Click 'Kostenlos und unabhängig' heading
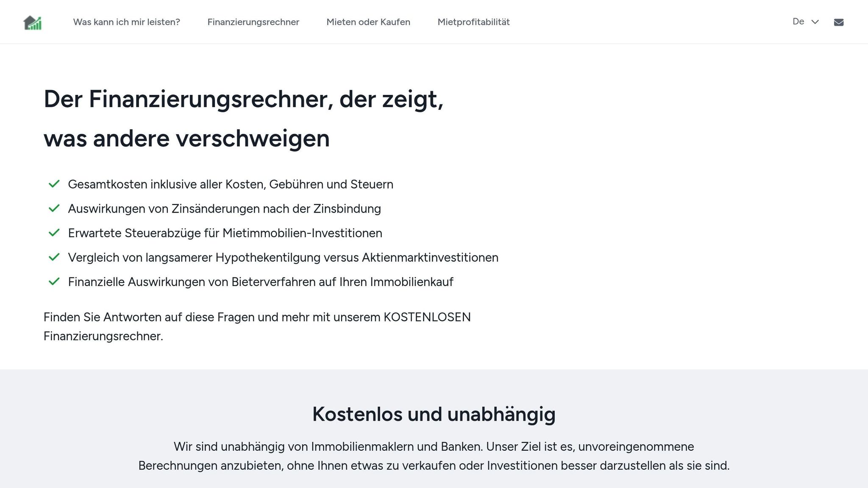 434,414
